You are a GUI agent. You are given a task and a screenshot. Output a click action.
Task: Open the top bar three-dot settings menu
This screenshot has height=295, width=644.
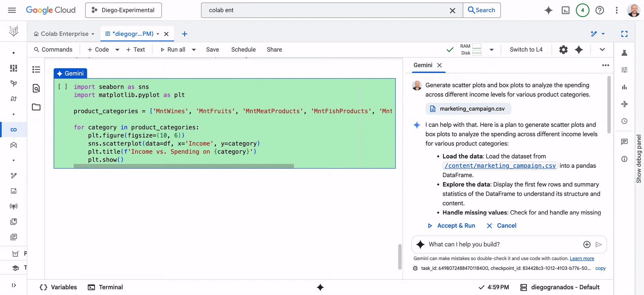coord(616,10)
